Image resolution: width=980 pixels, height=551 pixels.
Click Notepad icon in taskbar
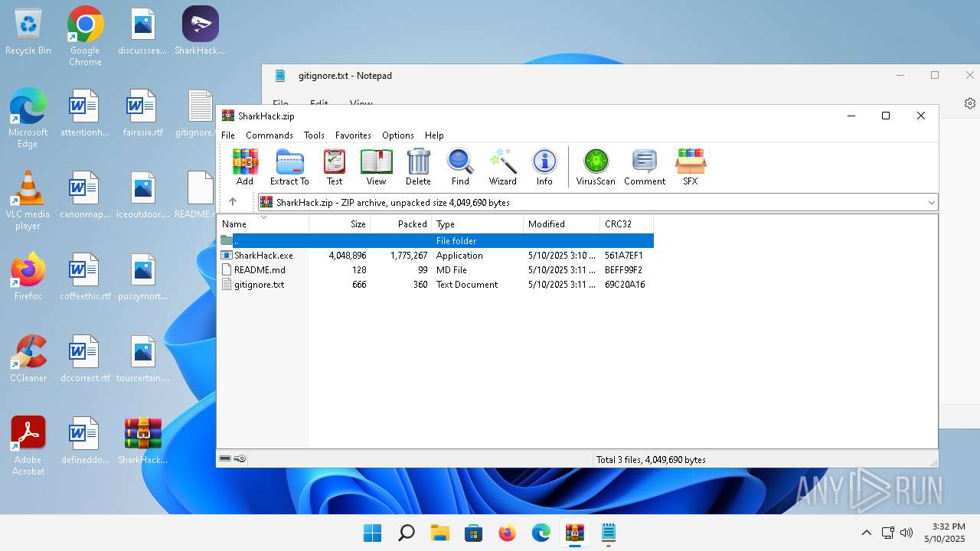[609, 533]
